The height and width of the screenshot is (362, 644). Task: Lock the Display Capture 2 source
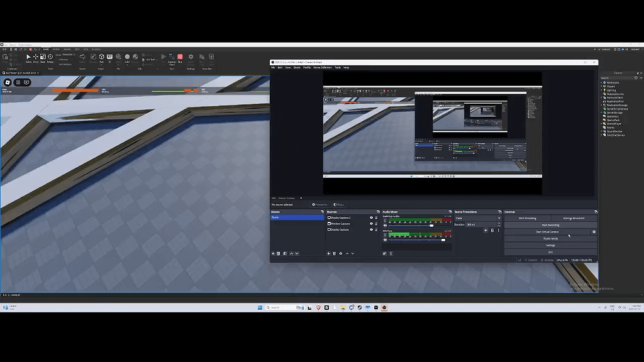tap(376, 218)
